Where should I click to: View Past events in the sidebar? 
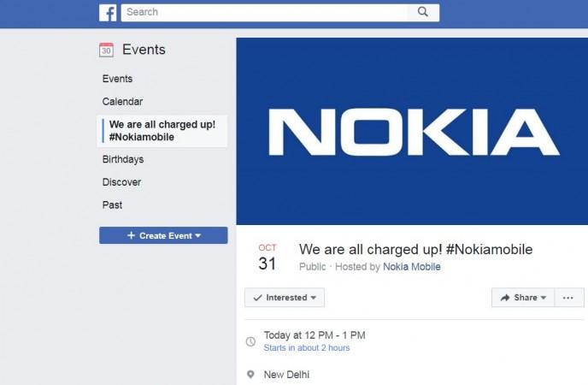[x=112, y=205]
